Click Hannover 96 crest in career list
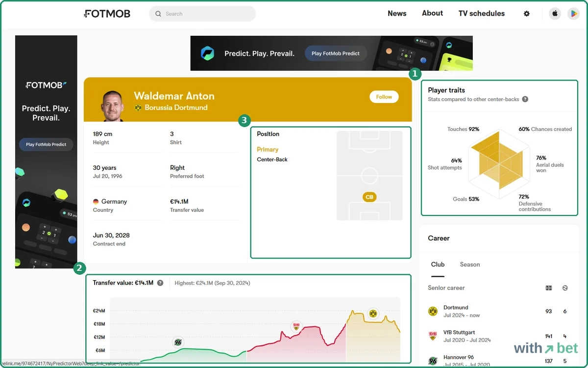Viewport: 588px width, 368px height. tap(433, 361)
